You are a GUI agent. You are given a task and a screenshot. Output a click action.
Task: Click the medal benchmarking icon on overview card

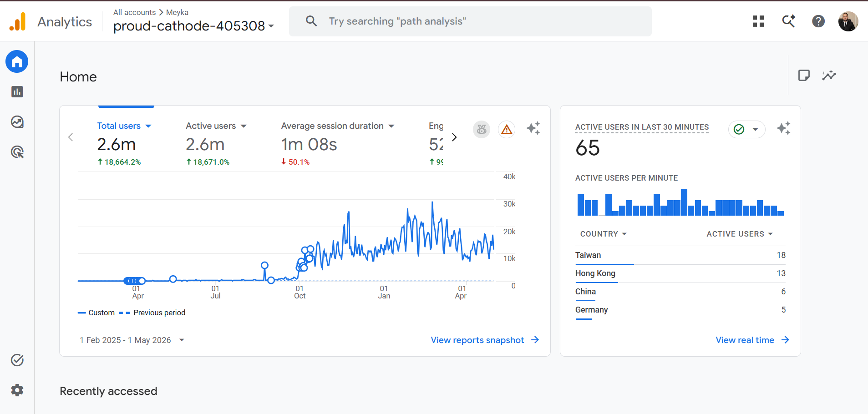tap(482, 130)
